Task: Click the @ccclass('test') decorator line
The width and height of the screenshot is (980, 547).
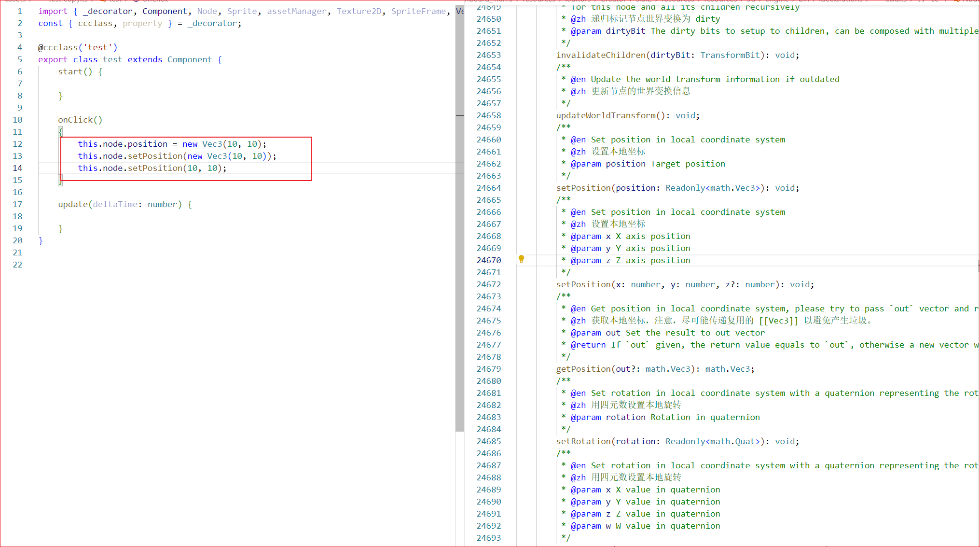Action: 78,47
